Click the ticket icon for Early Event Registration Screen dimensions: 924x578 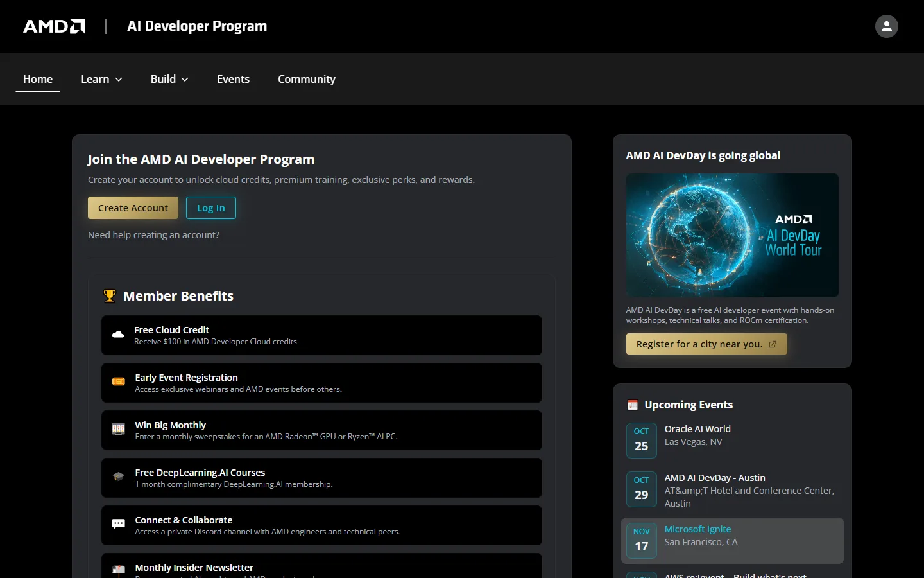click(119, 381)
